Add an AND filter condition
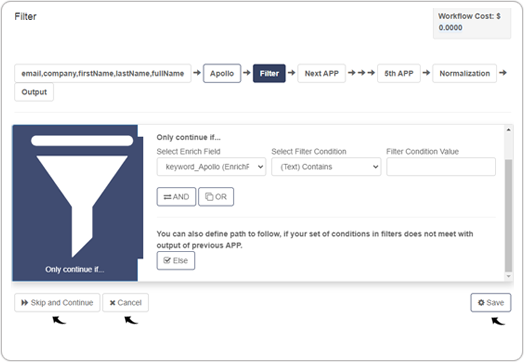This screenshot has width=524, height=362. tap(176, 197)
